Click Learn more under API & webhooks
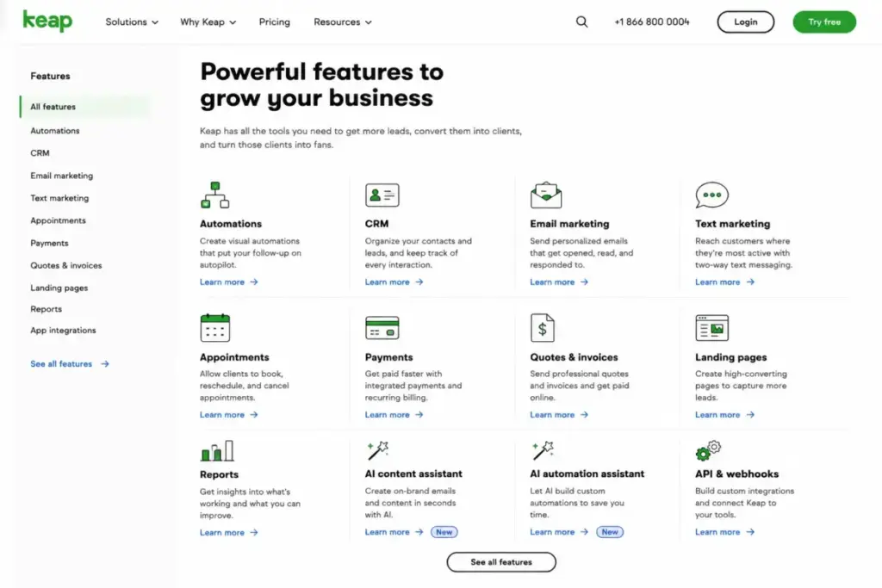Screen dimensions: 882x588 717,532
